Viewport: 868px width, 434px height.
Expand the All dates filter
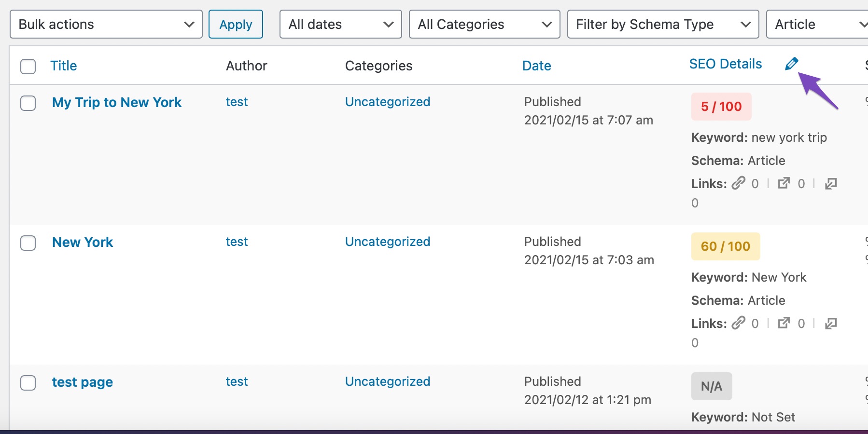pyautogui.click(x=340, y=24)
